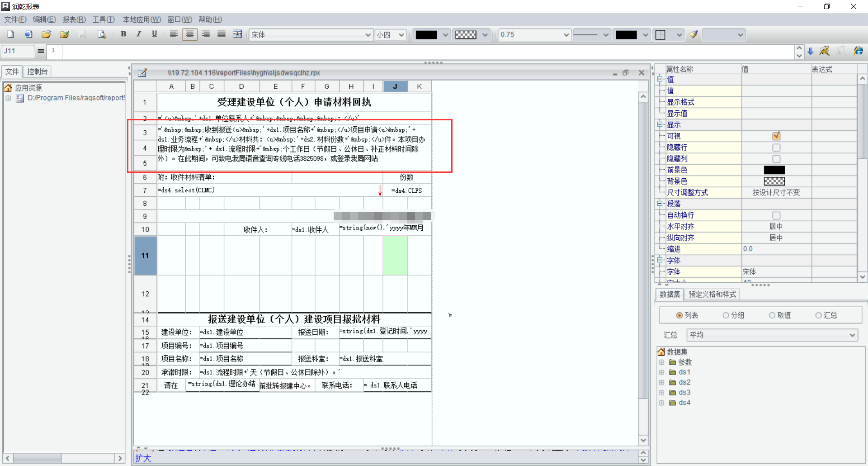Open print preview with the magnifier icon
This screenshot has height=466, width=868.
[x=102, y=34]
